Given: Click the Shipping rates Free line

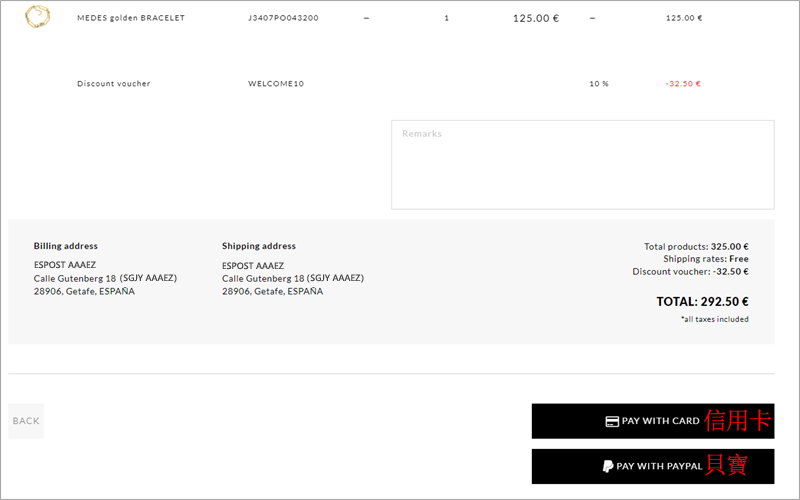Looking at the screenshot, I should coord(706,259).
